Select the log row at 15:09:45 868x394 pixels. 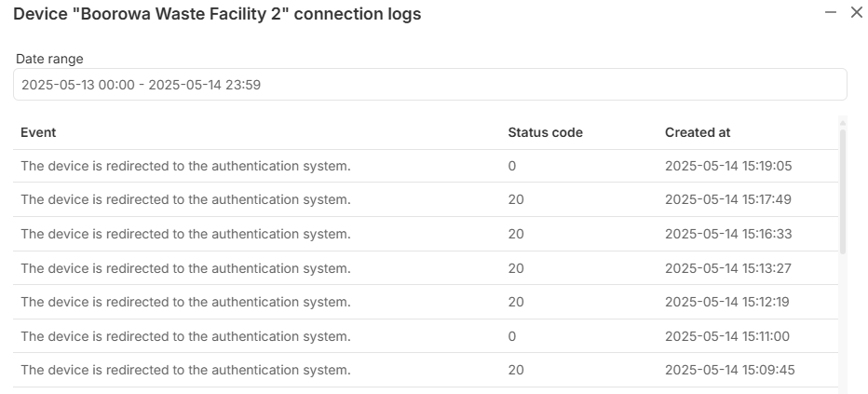coord(426,370)
